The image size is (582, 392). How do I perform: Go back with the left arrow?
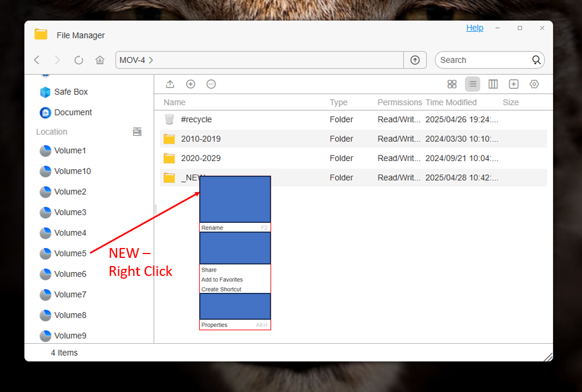click(x=37, y=60)
